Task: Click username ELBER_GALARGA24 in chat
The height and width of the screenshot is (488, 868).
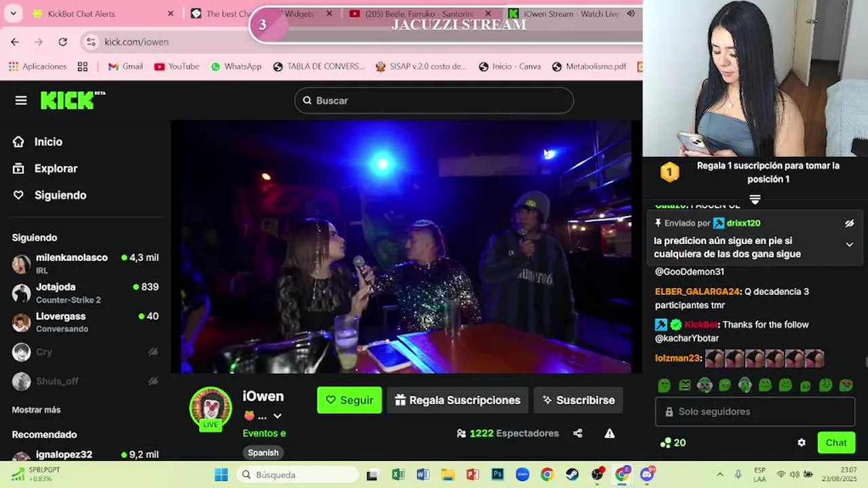Action: coord(697,291)
